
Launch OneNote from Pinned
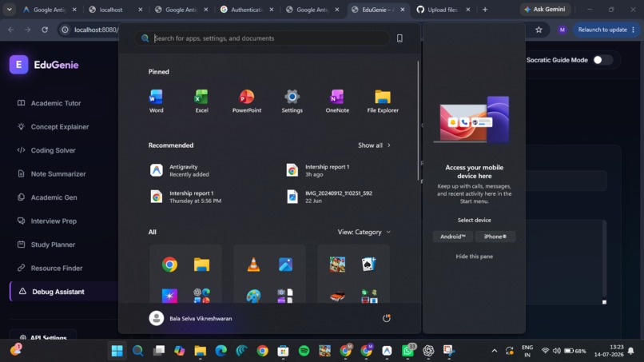pos(337,101)
